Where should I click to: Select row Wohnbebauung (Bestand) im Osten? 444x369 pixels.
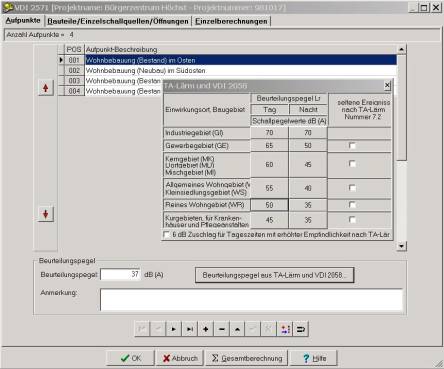[241, 60]
